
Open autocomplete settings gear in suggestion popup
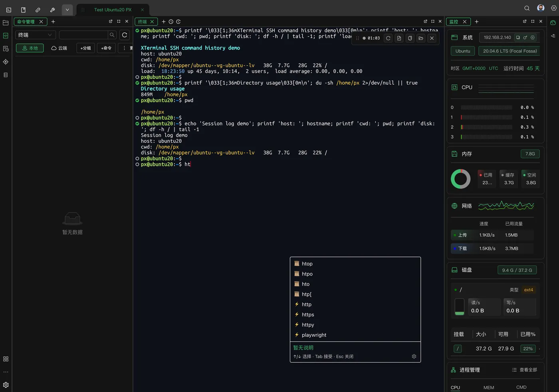(414, 357)
